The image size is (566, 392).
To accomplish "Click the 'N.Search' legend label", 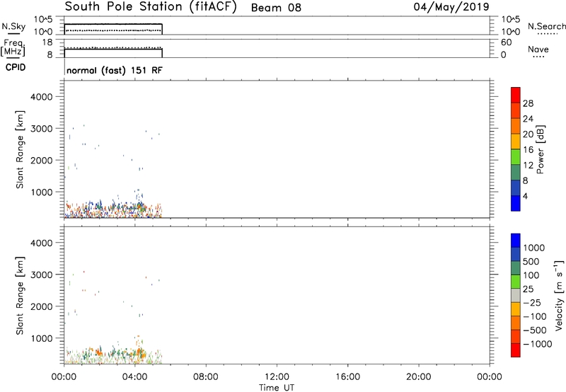I will coord(547,26).
